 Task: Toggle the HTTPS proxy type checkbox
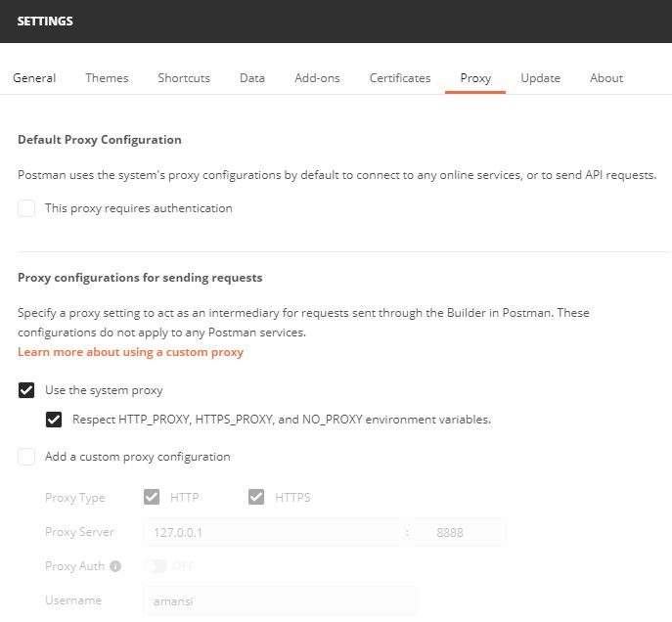click(x=256, y=497)
